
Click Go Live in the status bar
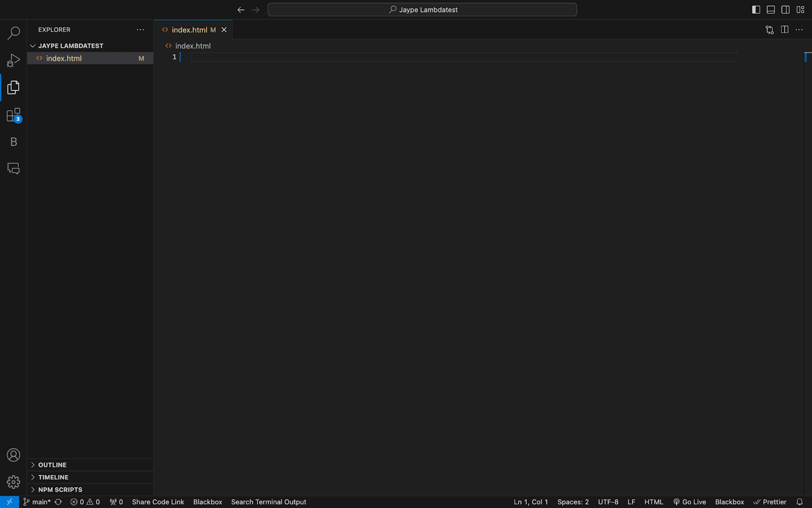690,501
